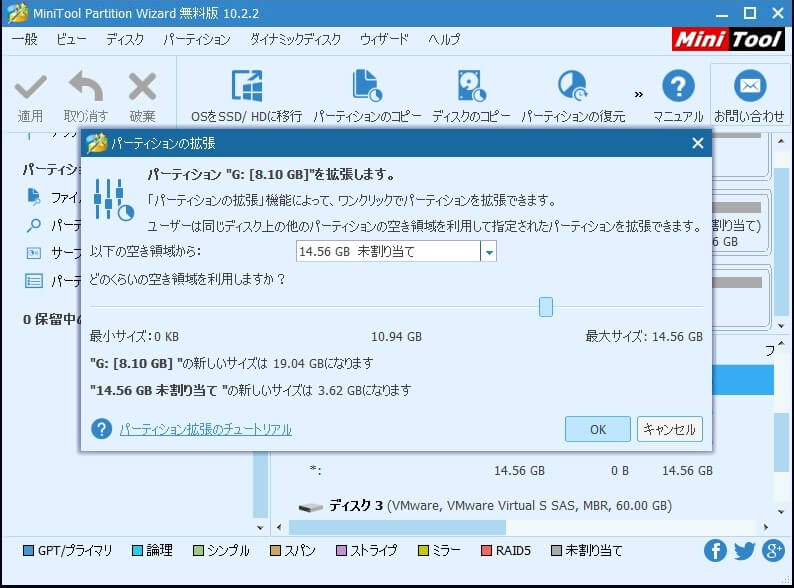Viewport: 794px width, 588px height.
Task: Show more toolbar items via » chevron
Action: pyautogui.click(x=639, y=94)
